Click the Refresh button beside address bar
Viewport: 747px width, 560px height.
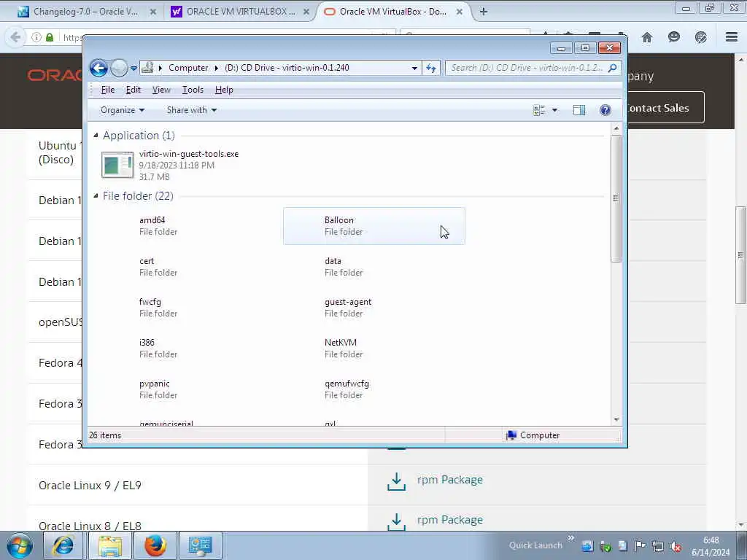tap(431, 68)
